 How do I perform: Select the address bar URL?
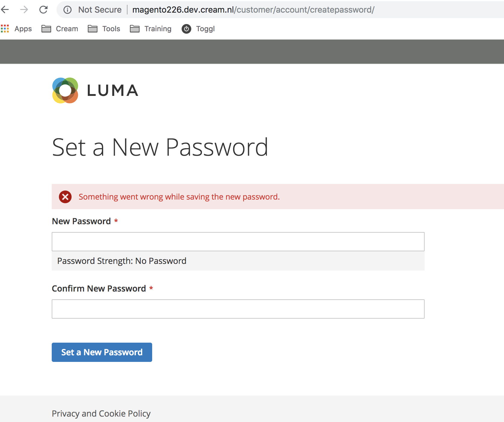(253, 10)
